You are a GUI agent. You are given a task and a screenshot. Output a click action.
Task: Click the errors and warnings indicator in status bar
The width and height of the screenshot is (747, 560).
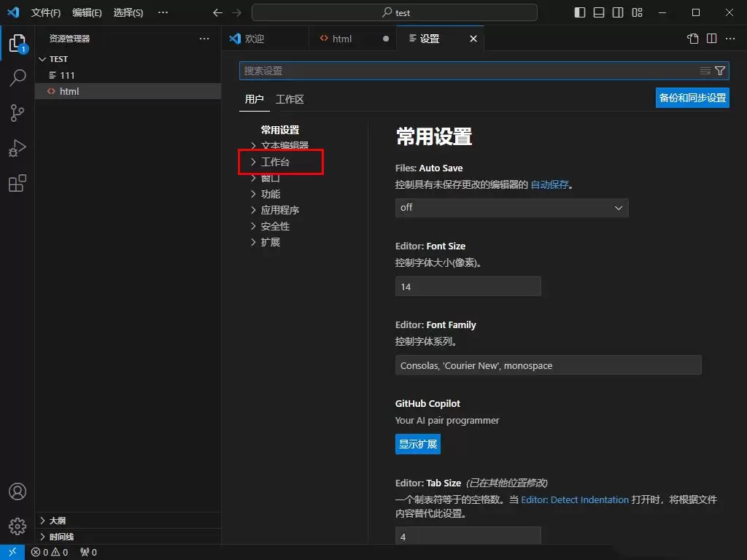coord(48,552)
